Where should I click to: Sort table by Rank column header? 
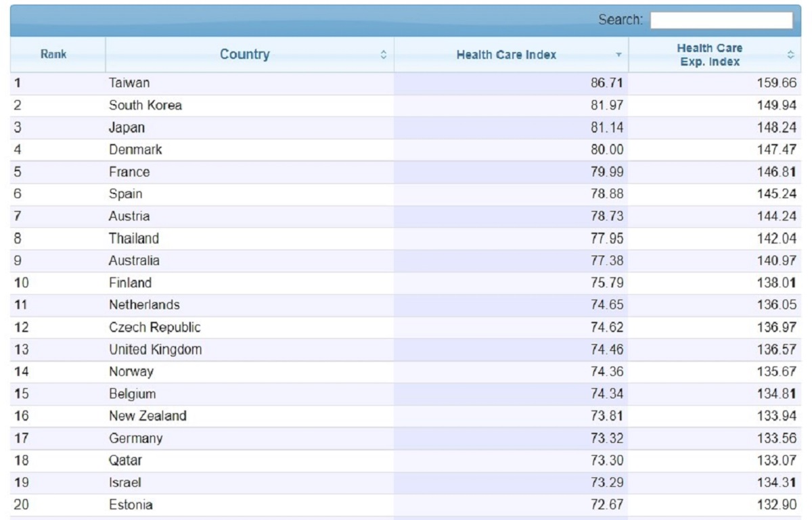[x=53, y=55]
